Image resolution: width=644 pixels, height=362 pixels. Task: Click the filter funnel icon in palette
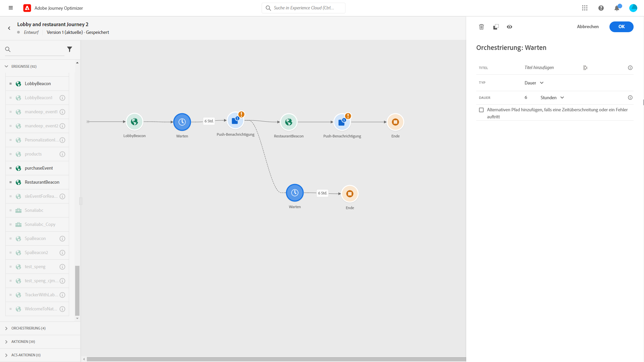coord(69,49)
